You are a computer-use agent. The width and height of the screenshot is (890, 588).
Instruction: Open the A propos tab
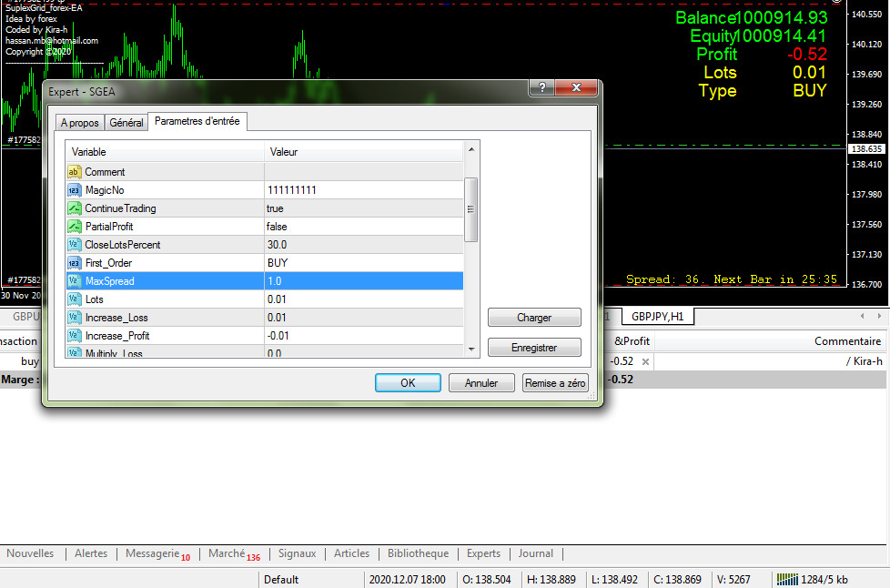pos(79,123)
